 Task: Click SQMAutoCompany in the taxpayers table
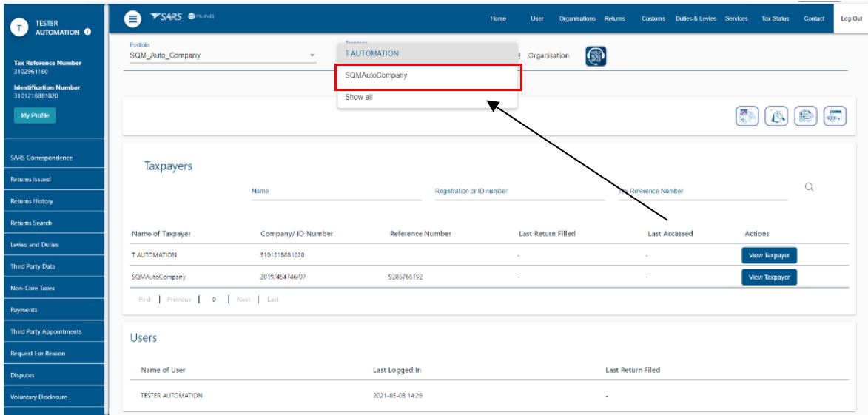pos(159,277)
